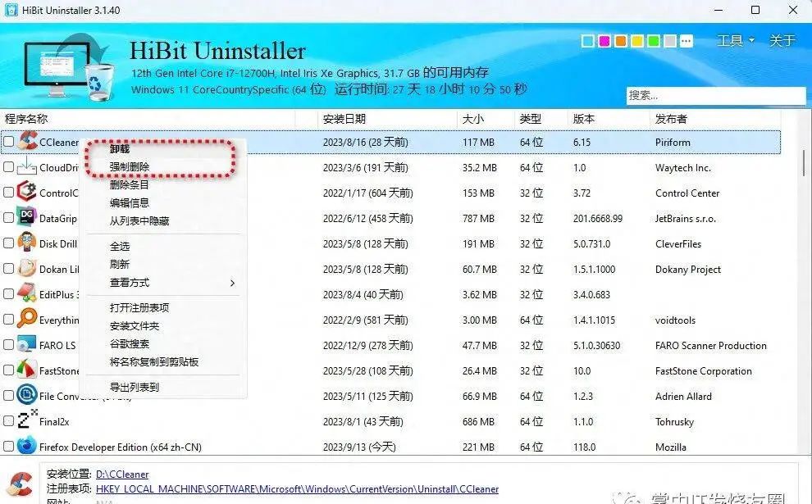The height and width of the screenshot is (504, 812).
Task: Click the Firefox Developer Edition icon
Action: tap(25, 447)
